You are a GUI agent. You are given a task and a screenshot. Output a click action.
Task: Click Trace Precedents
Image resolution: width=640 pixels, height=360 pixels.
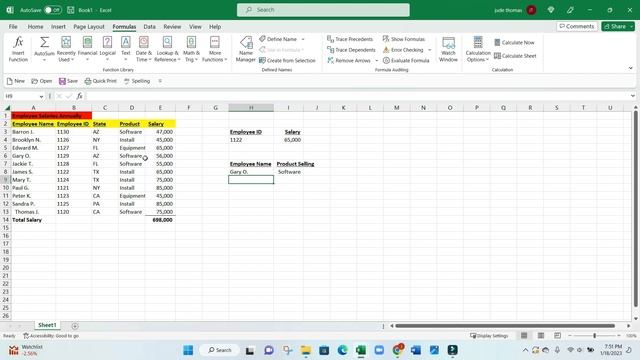click(350, 39)
